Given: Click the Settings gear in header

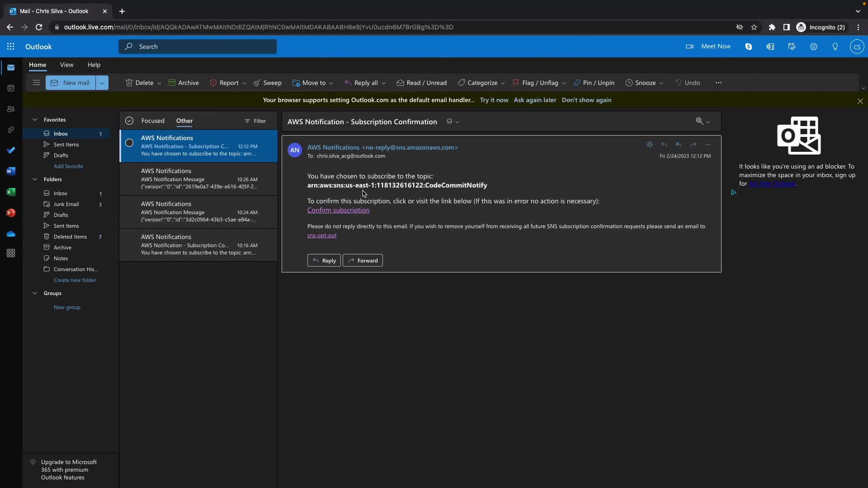Looking at the screenshot, I should tap(813, 47).
